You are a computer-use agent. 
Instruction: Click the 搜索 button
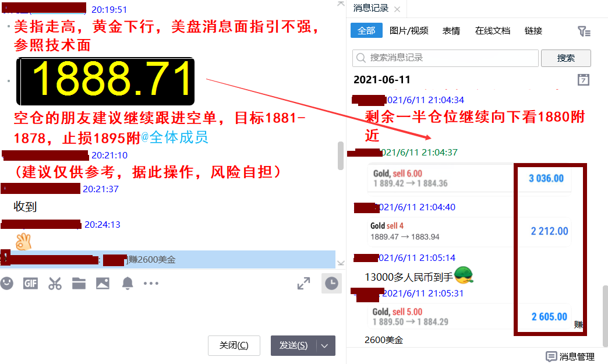click(565, 58)
